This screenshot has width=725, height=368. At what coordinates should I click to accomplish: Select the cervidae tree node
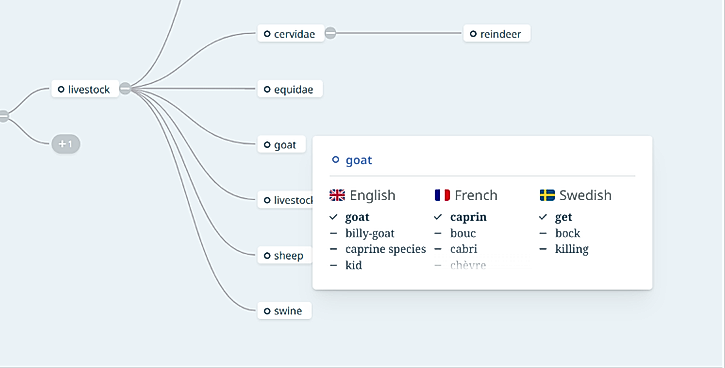coord(291,34)
